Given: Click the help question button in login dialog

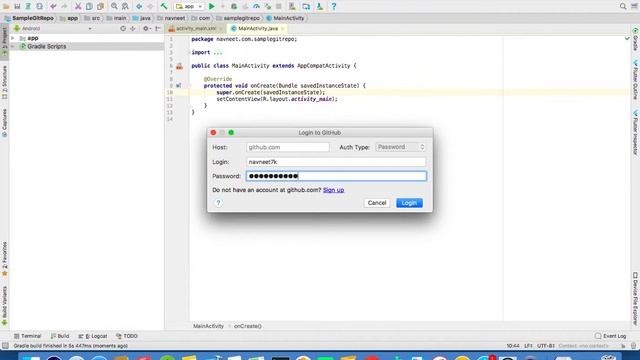Looking at the screenshot, I should coord(218,203).
